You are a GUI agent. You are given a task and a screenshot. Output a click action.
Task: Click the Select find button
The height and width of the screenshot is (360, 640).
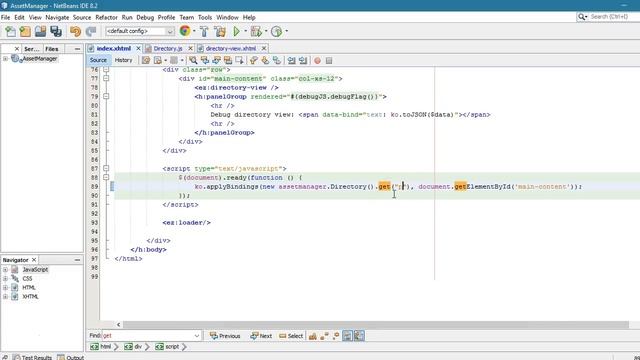pos(291,336)
